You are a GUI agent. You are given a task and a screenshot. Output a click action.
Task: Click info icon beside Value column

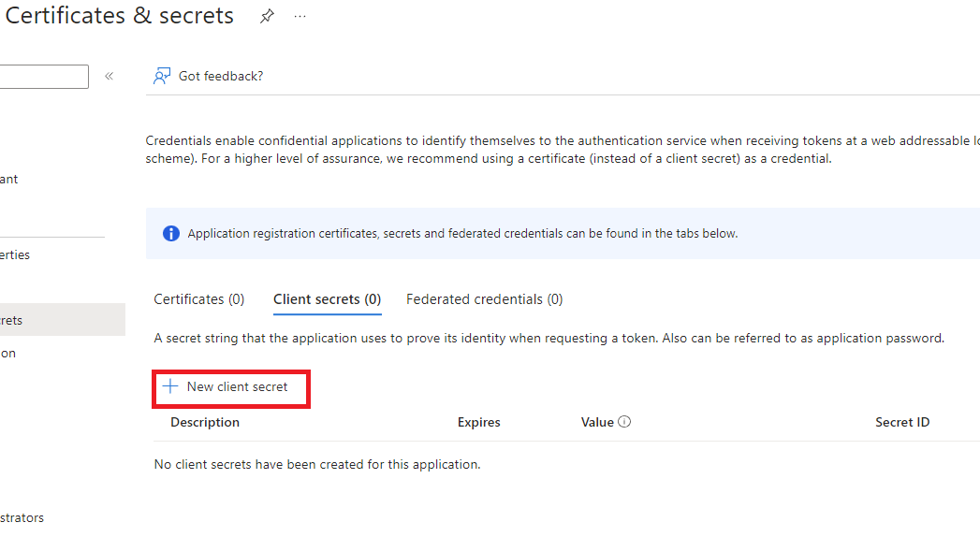[624, 422]
